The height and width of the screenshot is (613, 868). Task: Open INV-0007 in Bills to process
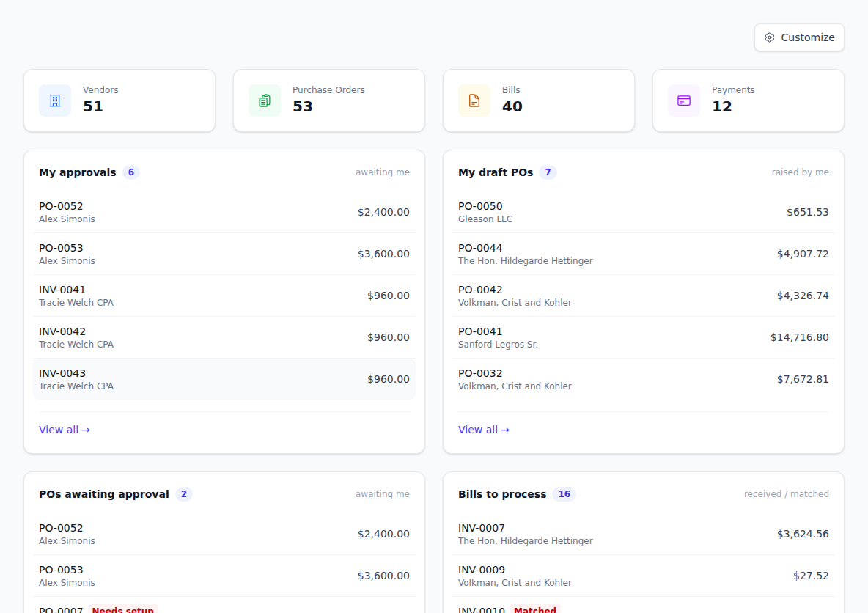644,534
